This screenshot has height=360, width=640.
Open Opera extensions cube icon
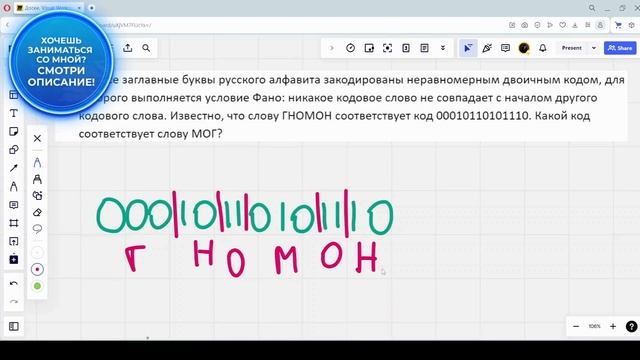631,25
